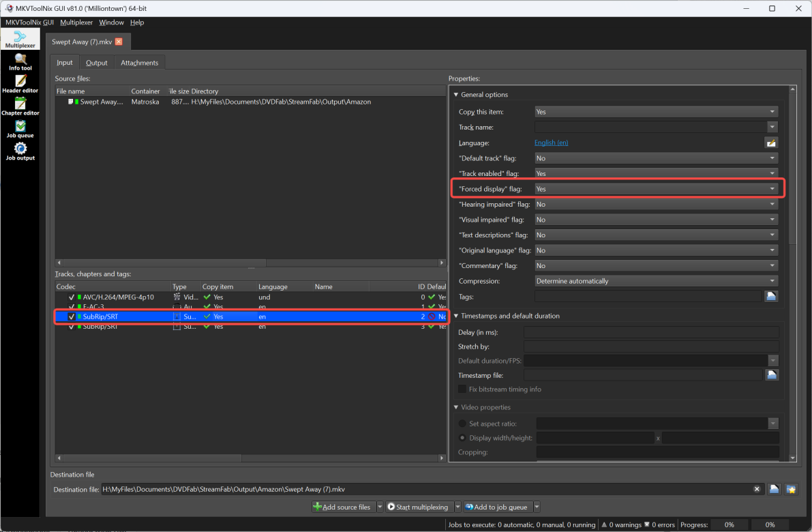The width and height of the screenshot is (812, 532).
Task: Collapse the General options section
Action: (456, 95)
